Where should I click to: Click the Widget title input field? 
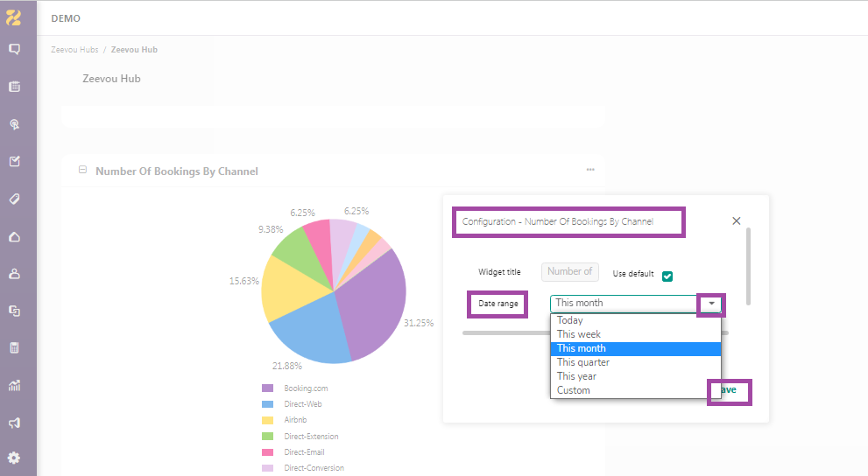coord(569,271)
